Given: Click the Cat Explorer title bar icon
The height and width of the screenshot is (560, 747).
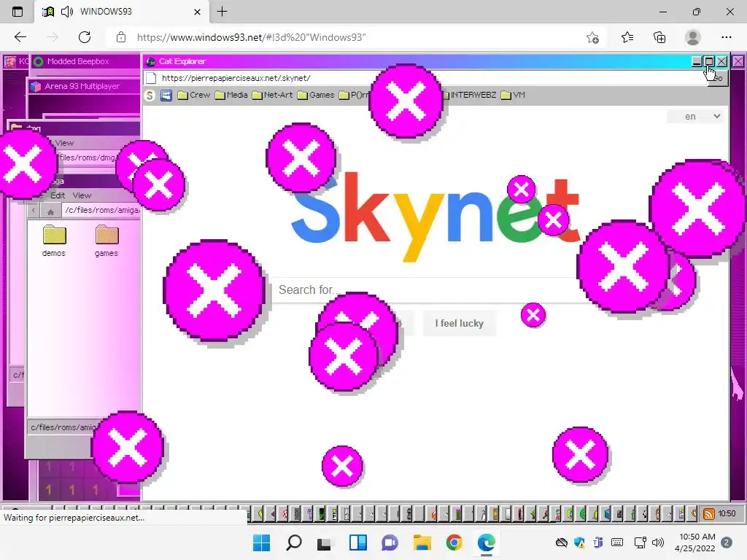Looking at the screenshot, I should [x=151, y=61].
